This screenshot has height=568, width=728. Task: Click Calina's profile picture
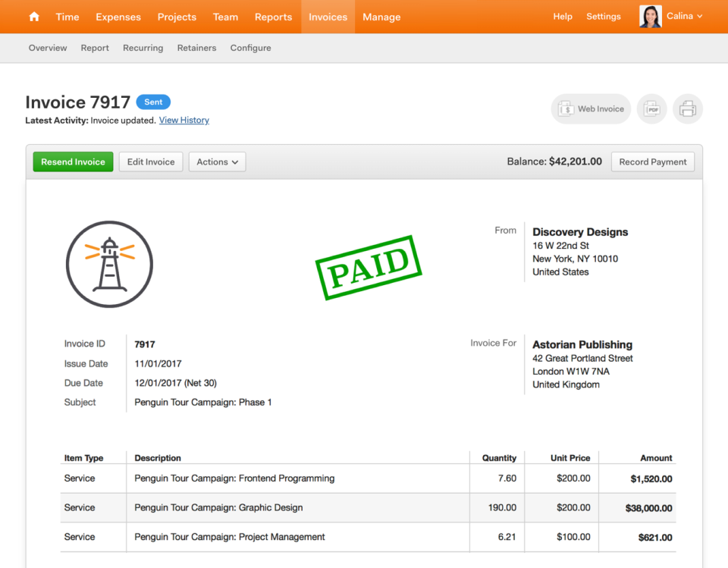pos(650,16)
